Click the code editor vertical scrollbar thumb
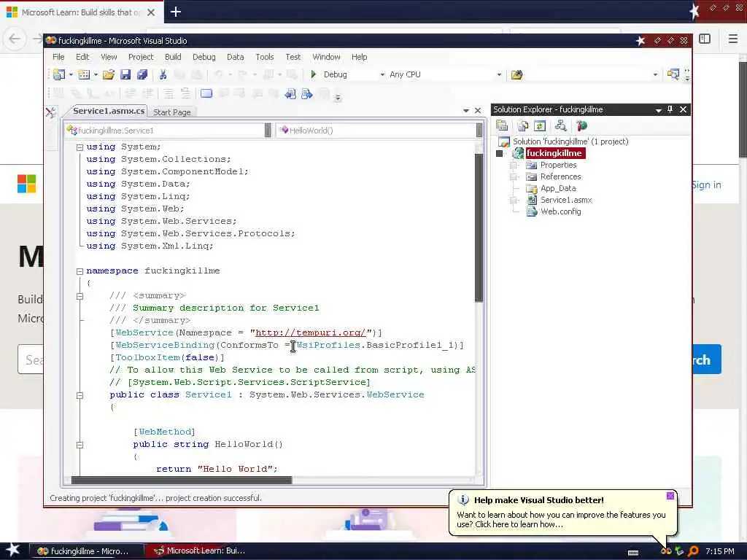 pos(479,227)
